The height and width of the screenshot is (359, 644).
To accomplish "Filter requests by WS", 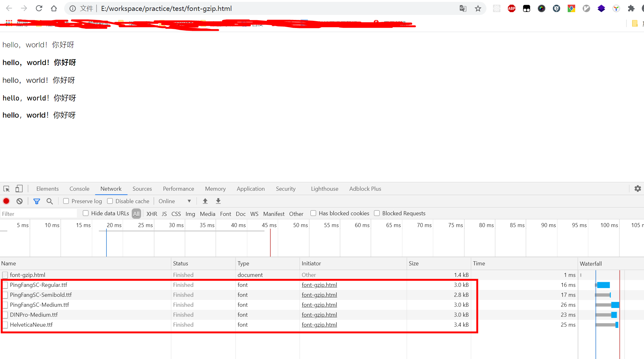I will pos(254,214).
